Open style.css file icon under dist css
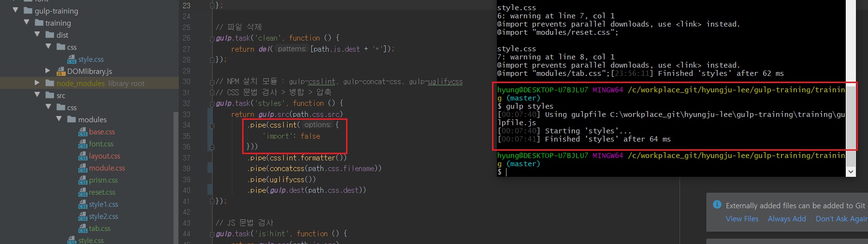Viewport: 868px width, 244px height. tap(72, 59)
